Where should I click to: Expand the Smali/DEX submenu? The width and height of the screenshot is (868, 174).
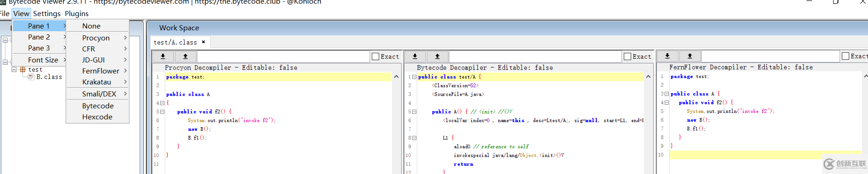pos(97,94)
